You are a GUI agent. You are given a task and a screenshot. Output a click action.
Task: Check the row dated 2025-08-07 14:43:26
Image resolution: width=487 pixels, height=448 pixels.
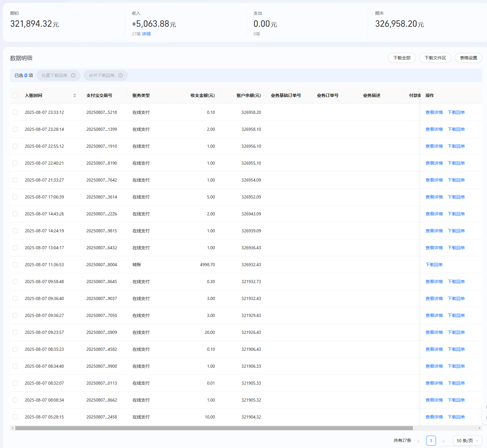point(15,214)
